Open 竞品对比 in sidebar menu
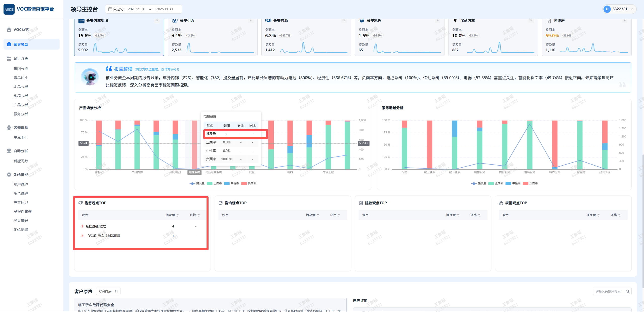The image size is (644, 312). (21, 78)
